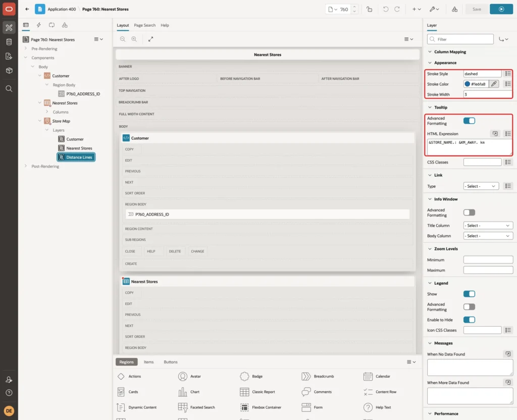Open the Body Column dropdown
Viewport: 517px width, 420px height.
click(488, 236)
